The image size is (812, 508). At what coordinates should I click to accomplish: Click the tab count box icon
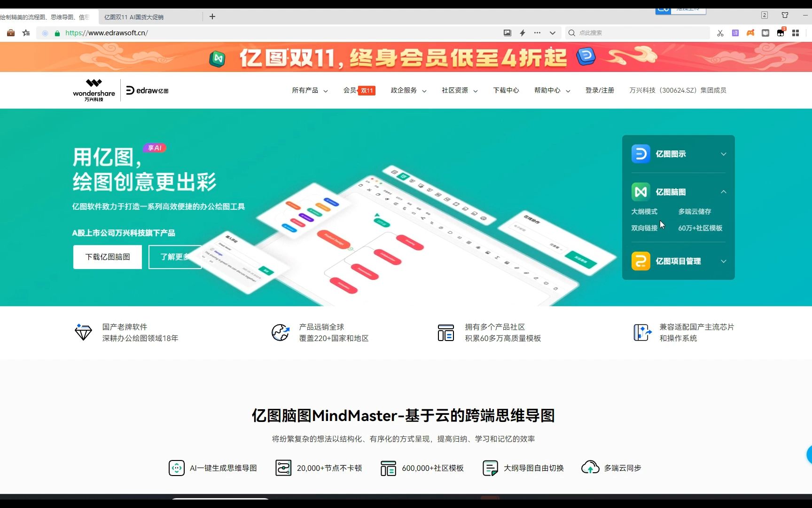(x=765, y=15)
